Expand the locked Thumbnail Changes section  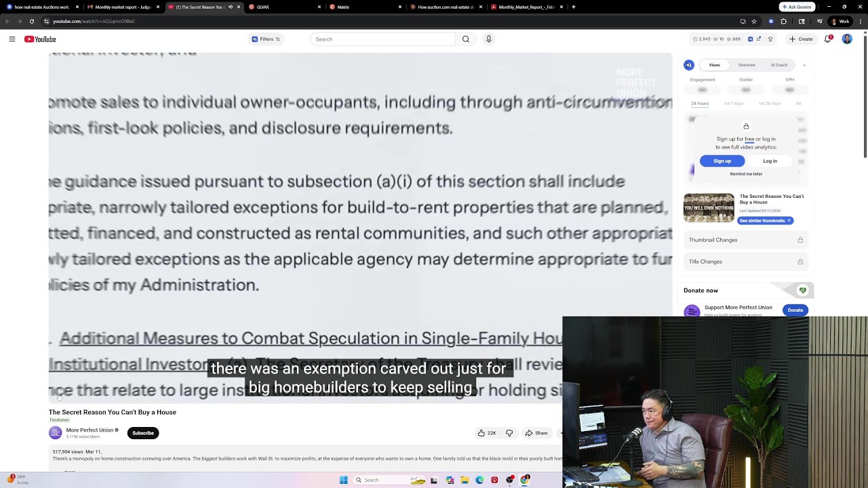point(746,240)
